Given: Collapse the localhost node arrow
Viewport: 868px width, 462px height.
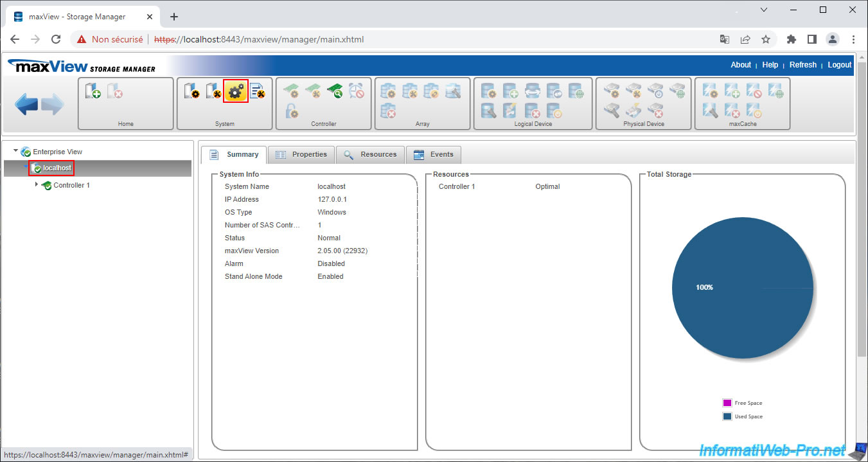Looking at the screenshot, I should click(26, 167).
